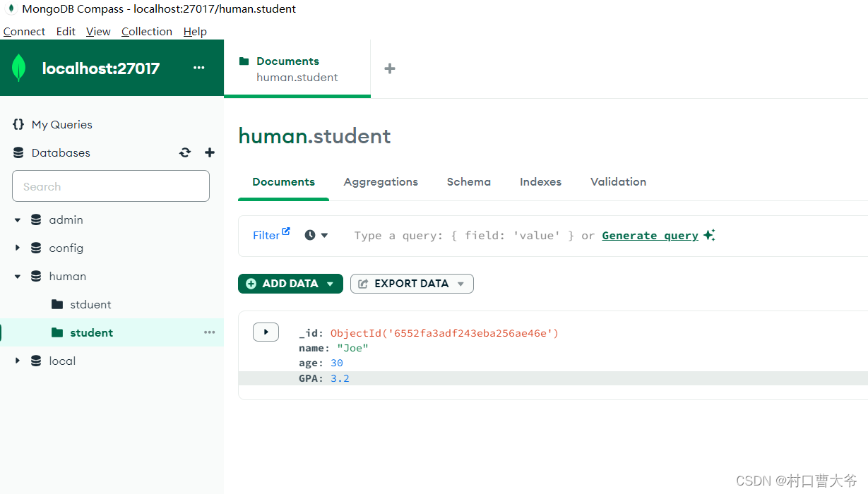The image size is (868, 494).
Task: Open the ADD DATA dropdown
Action: (290, 283)
